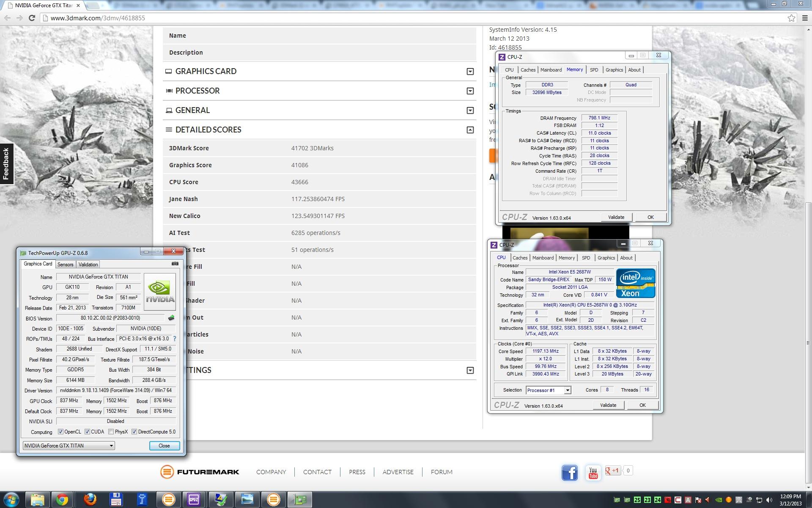
Task: Switch to the Sensors tab in GPU-Z
Action: pyautogui.click(x=65, y=265)
